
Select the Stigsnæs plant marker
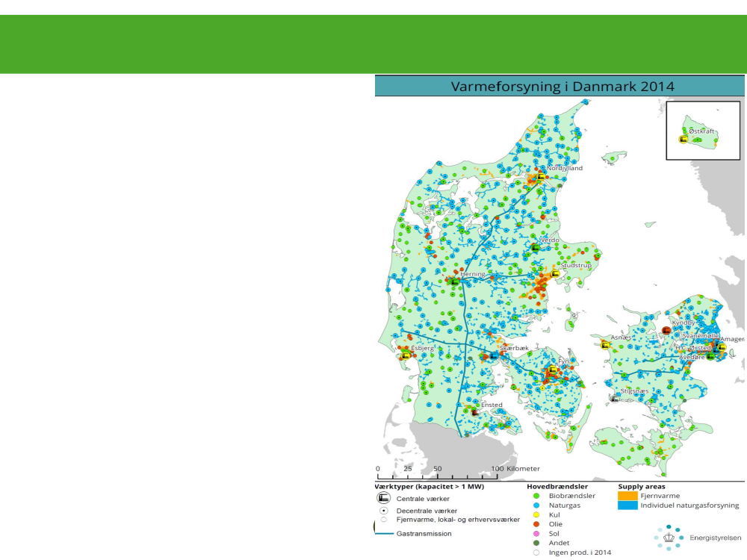click(x=615, y=398)
